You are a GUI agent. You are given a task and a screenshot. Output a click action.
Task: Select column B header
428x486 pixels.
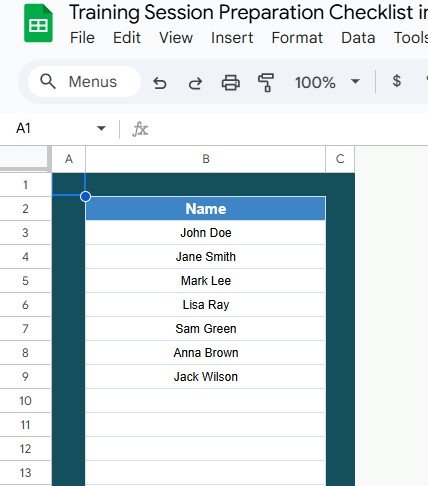(x=206, y=159)
